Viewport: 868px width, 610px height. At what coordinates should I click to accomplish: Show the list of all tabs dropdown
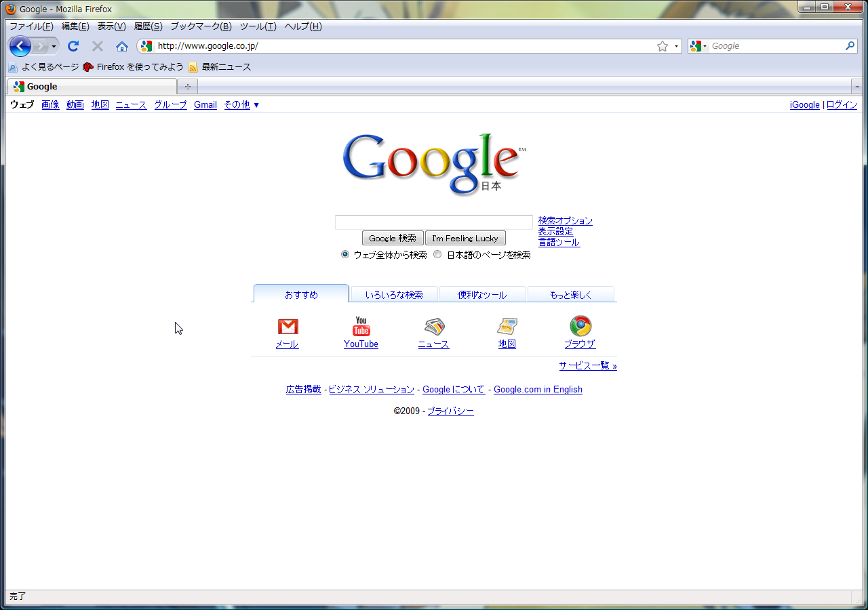pyautogui.click(x=856, y=87)
